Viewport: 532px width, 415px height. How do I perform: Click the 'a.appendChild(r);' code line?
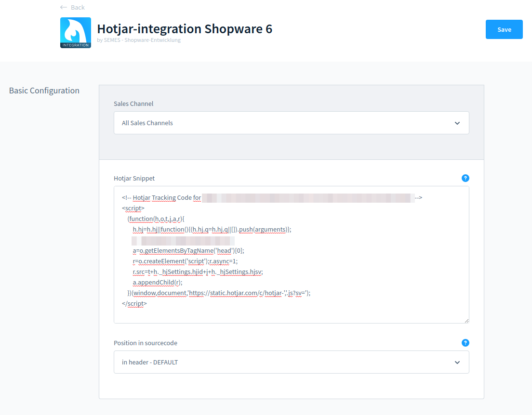pos(158,283)
